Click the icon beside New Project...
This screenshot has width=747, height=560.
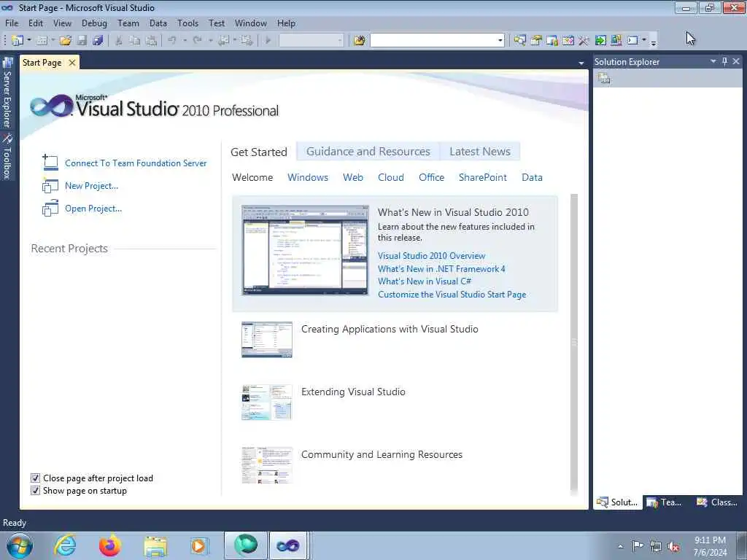pos(50,185)
